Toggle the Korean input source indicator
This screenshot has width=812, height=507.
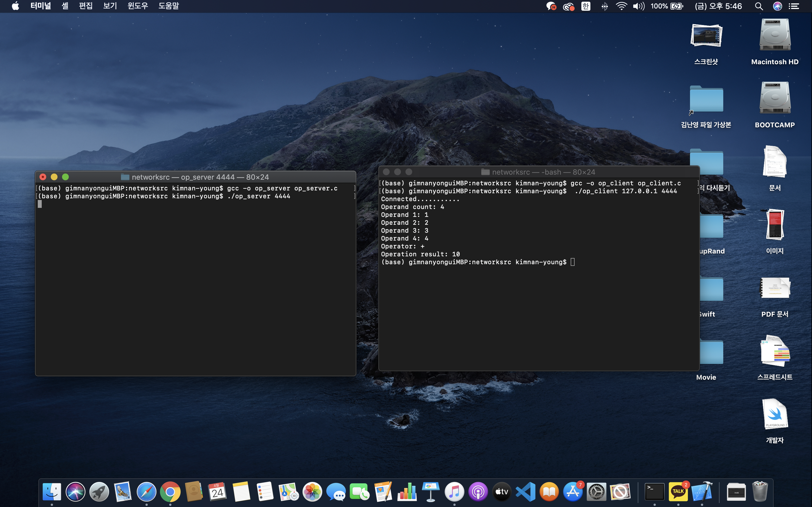coord(586,6)
